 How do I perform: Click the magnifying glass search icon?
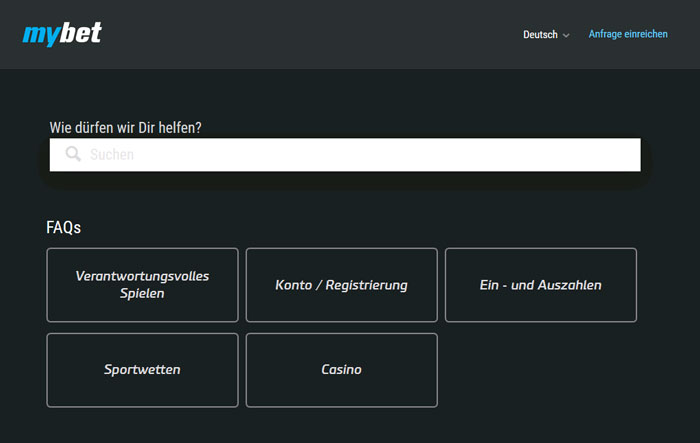73,154
